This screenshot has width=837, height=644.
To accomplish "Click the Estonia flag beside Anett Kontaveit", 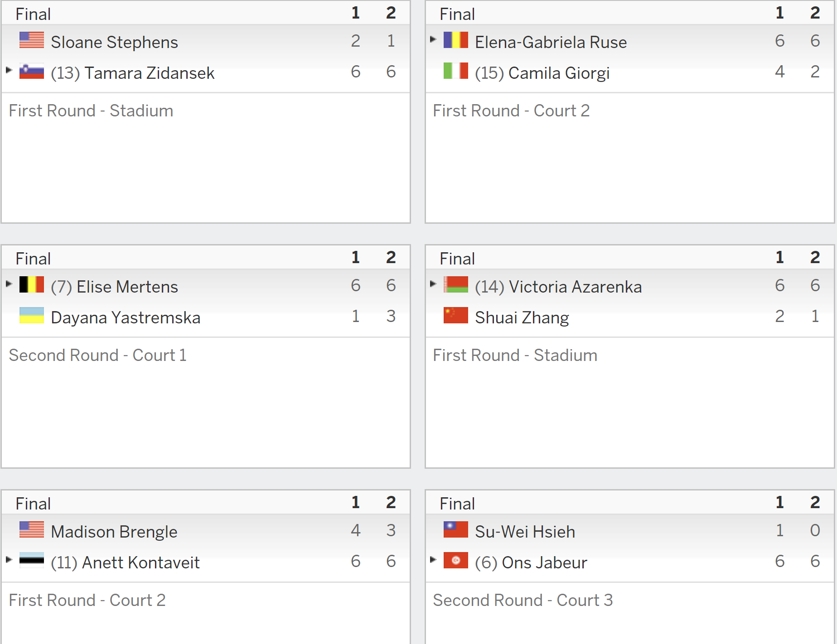I will point(32,560).
